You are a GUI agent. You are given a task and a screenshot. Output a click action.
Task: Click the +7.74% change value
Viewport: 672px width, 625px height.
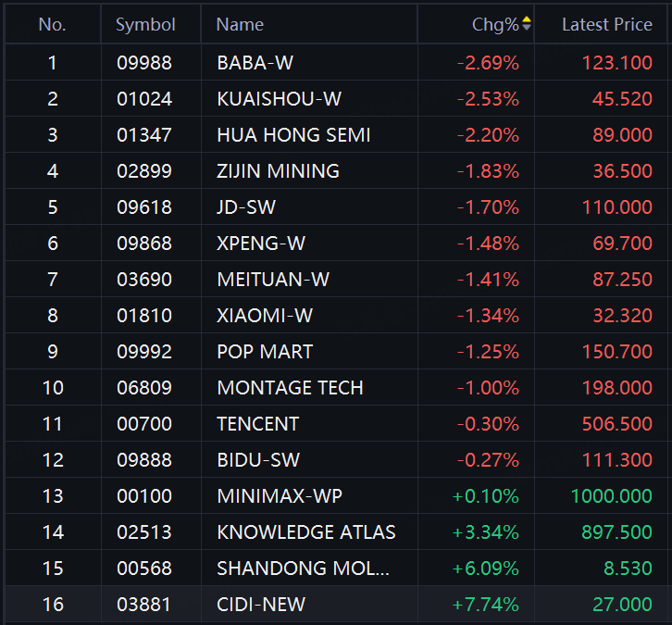(486, 605)
